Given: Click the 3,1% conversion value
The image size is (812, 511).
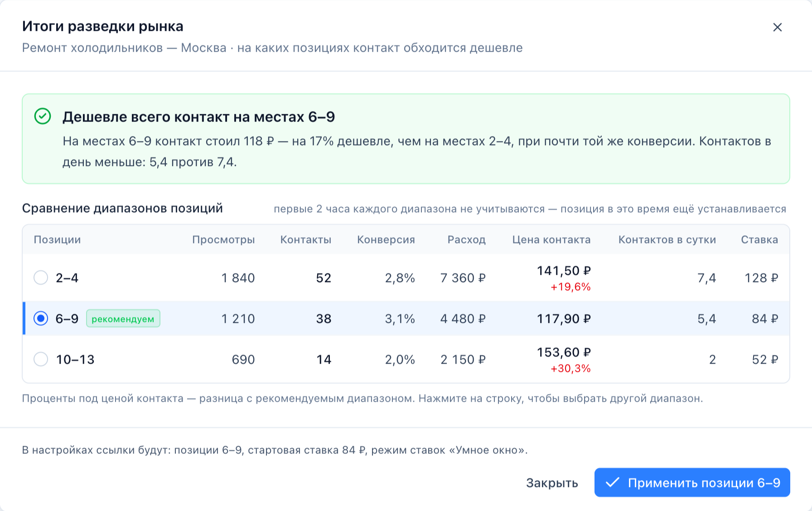Looking at the screenshot, I should pos(400,319).
